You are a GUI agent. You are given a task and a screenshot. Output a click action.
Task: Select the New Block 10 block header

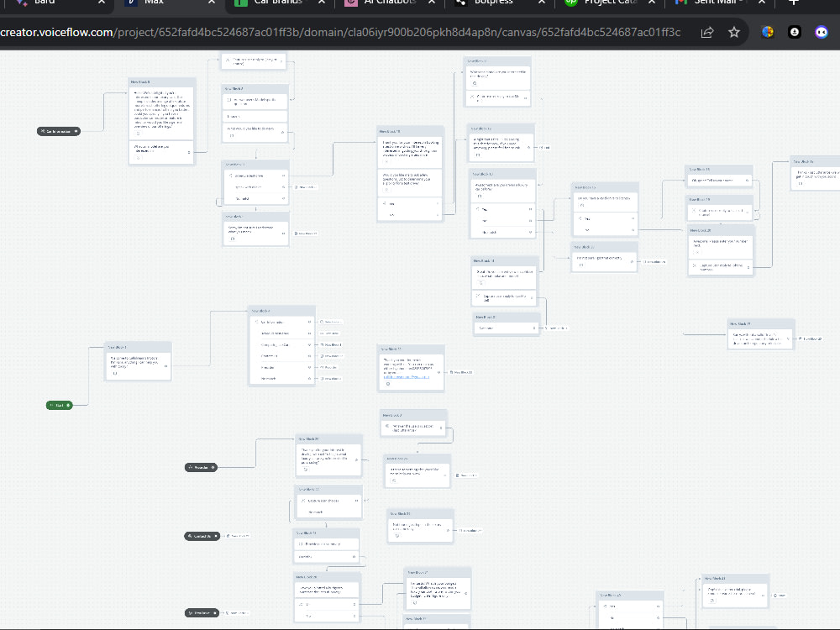(411, 131)
